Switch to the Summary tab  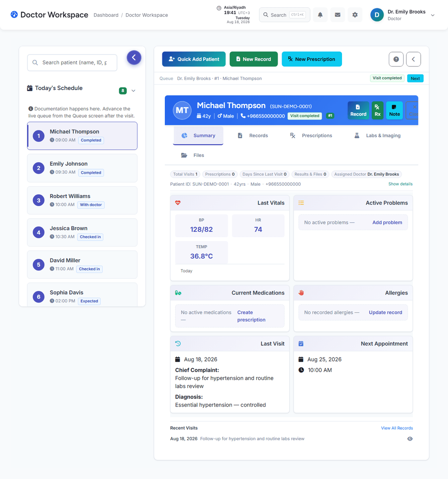(x=198, y=135)
